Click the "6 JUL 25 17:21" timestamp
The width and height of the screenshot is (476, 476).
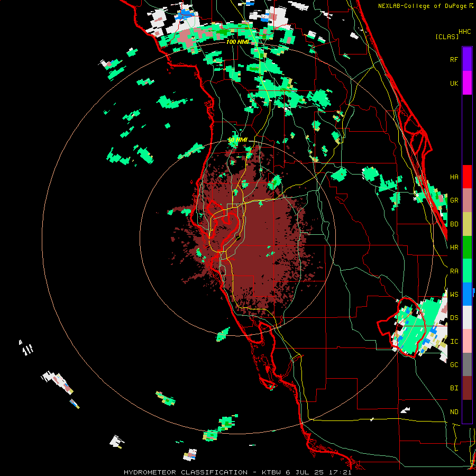tap(318, 472)
